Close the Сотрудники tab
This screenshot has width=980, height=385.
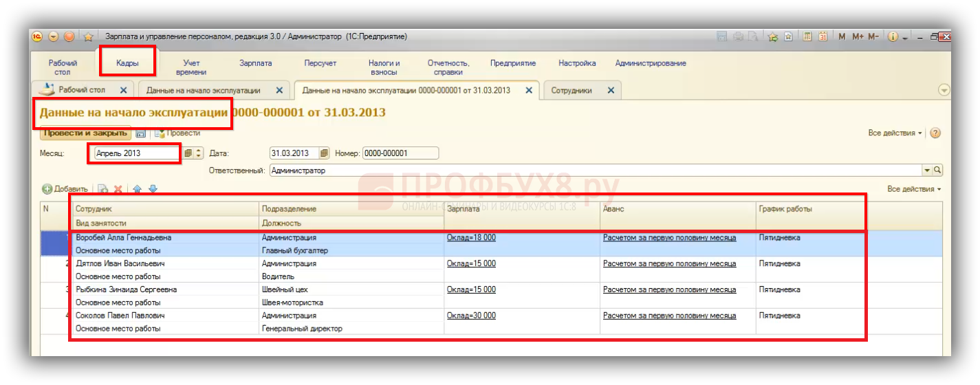click(x=611, y=90)
